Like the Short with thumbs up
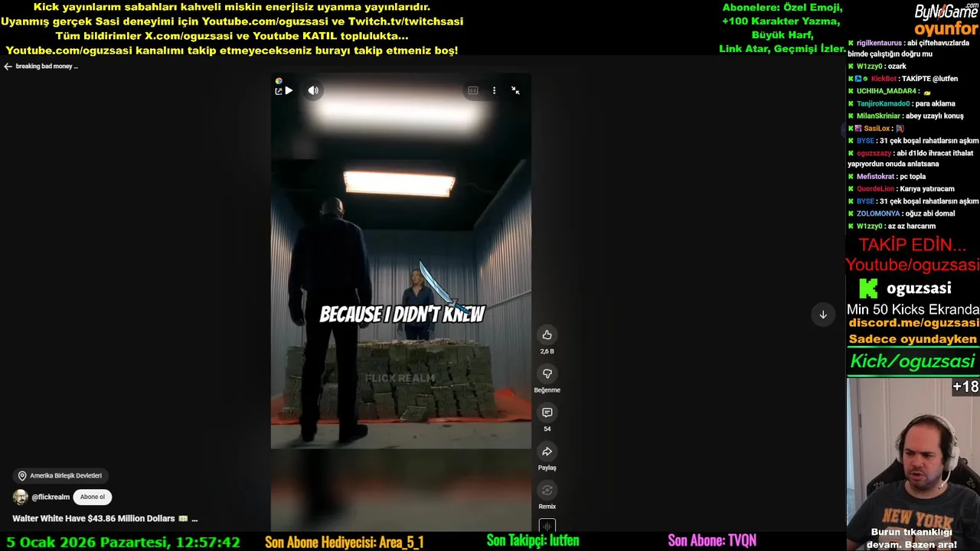The width and height of the screenshot is (980, 551). [x=547, y=334]
